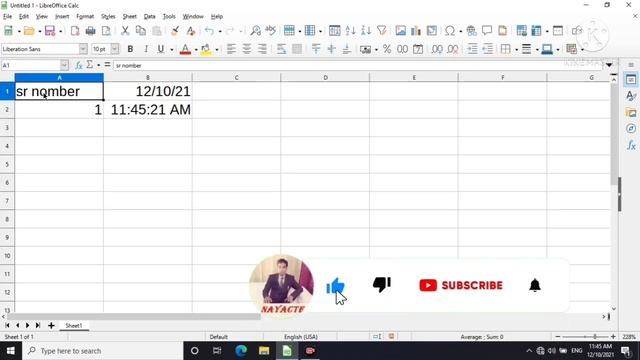The height and width of the screenshot is (360, 640).
Task: Open the Tools menu
Action: [169, 16]
